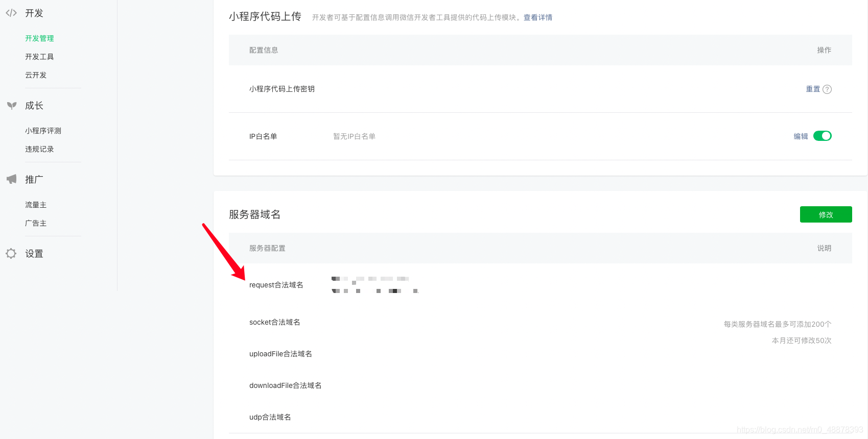Click the 说明 column header
This screenshot has width=868, height=439.
[824, 248]
